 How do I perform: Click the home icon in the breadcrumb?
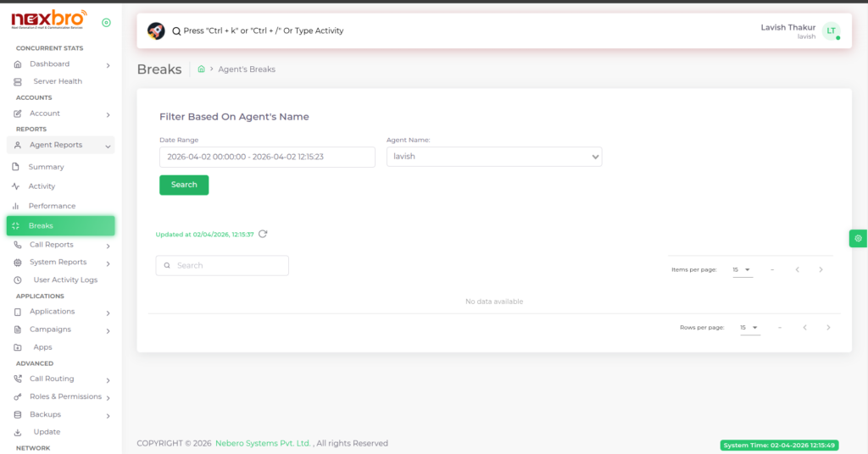[201, 69]
